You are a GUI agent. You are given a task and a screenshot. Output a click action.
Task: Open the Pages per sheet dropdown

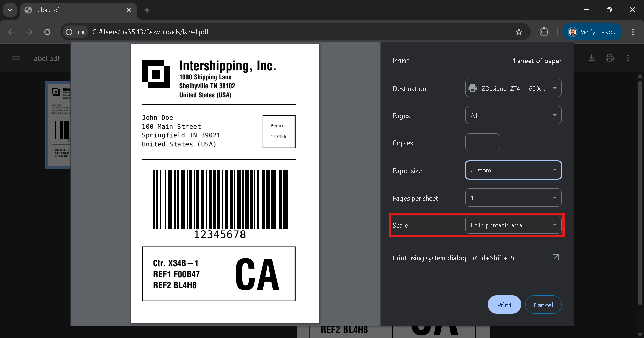(513, 198)
